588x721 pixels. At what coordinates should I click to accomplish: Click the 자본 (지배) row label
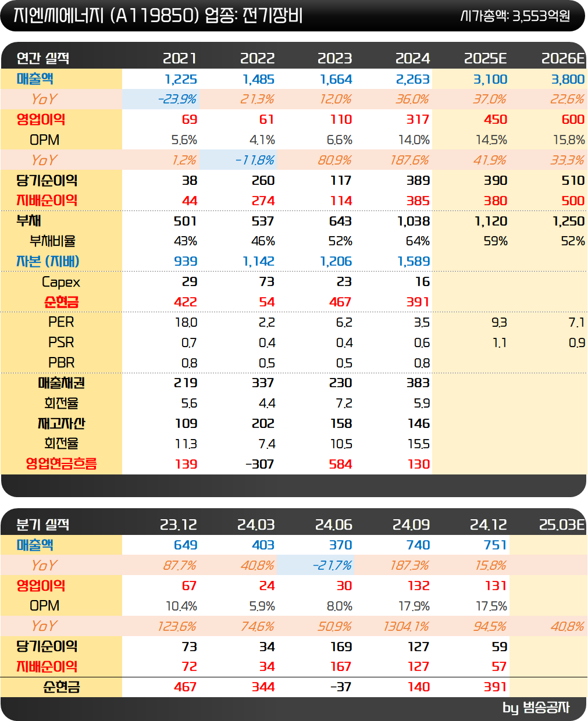[x=48, y=261]
